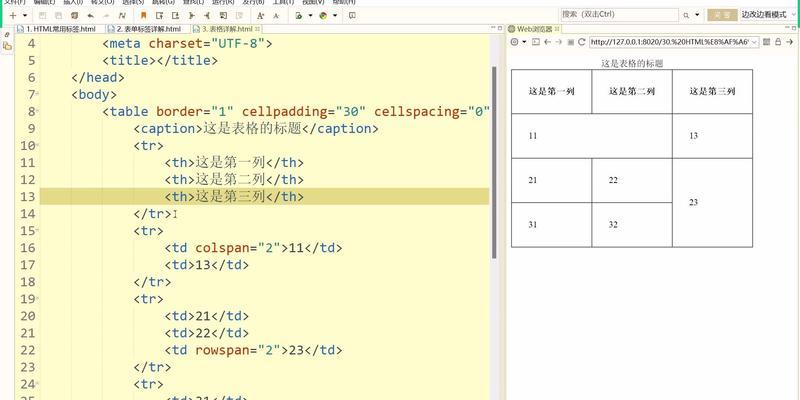
Task: Click highlighted line 13 这是第三列 code
Action: 264,196
